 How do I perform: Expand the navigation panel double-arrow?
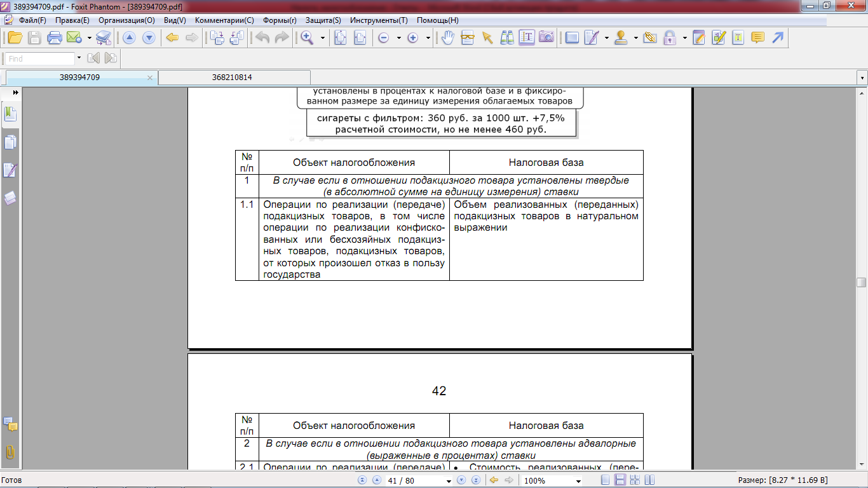tap(15, 93)
